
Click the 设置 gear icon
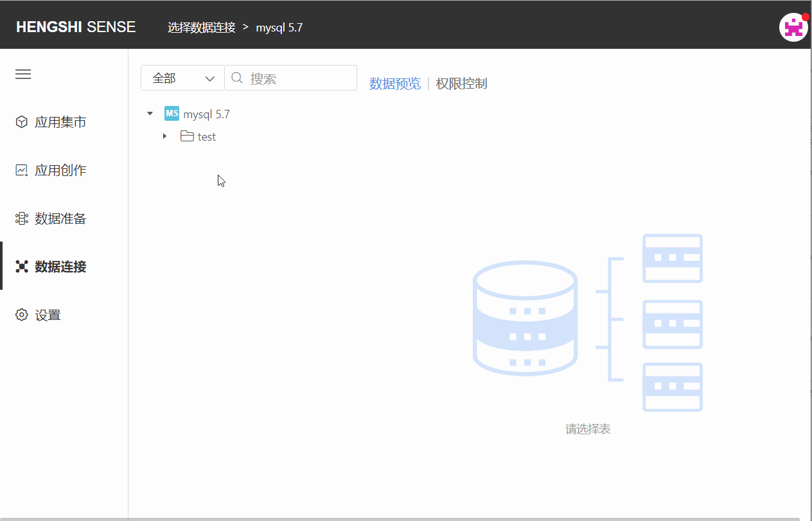click(22, 315)
